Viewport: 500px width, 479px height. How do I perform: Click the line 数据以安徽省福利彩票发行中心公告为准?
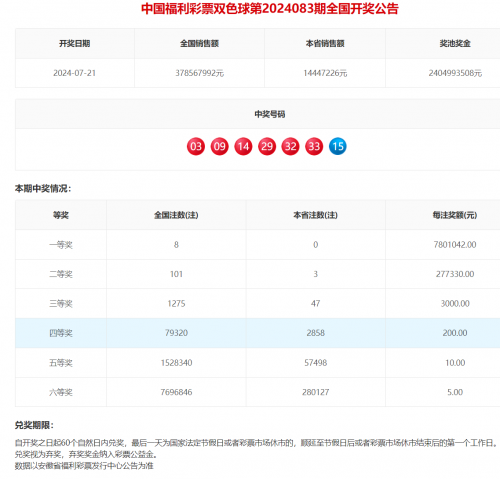pos(84,466)
